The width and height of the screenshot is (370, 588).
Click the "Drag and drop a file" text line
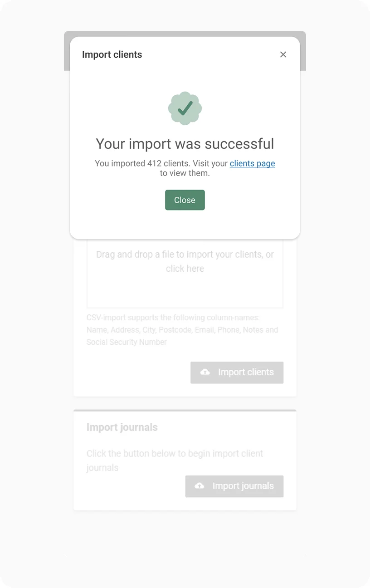[185, 255]
